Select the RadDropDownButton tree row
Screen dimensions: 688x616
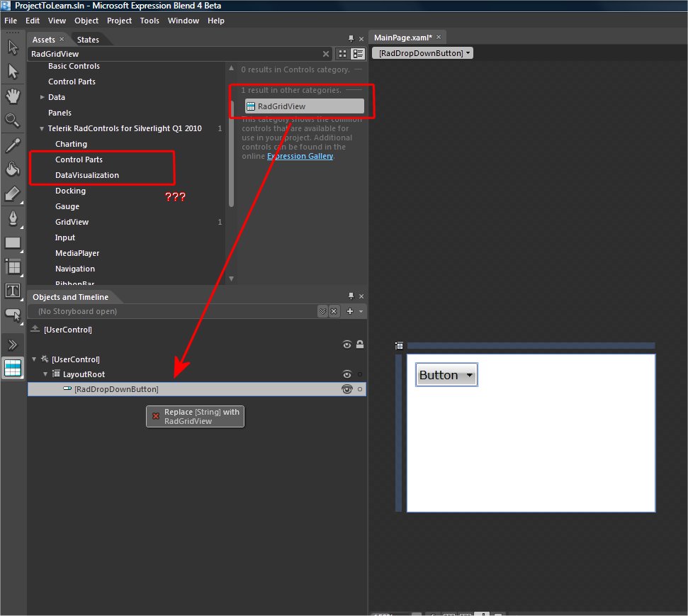point(196,389)
